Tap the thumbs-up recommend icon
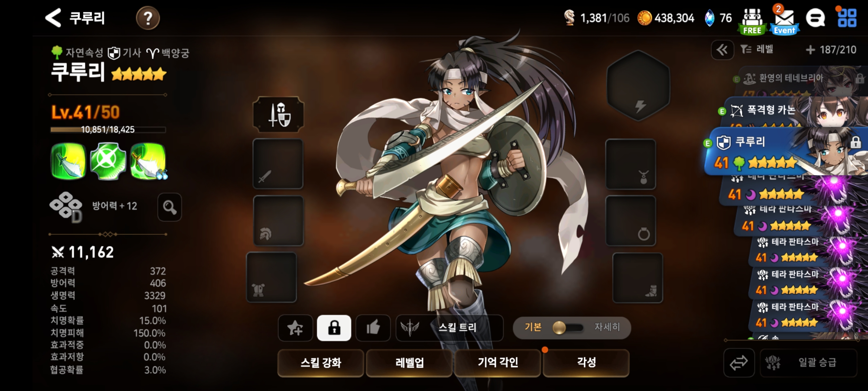The height and width of the screenshot is (391, 868). coord(373,328)
